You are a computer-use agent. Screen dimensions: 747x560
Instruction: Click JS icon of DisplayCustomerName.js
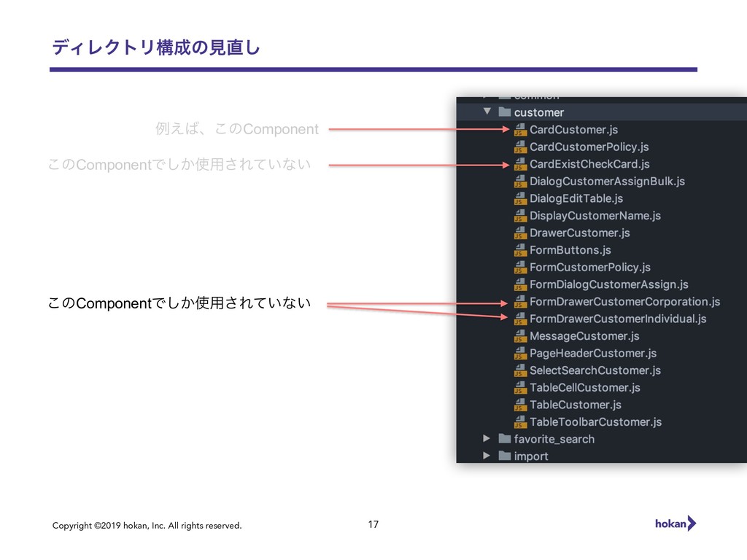tap(520, 215)
